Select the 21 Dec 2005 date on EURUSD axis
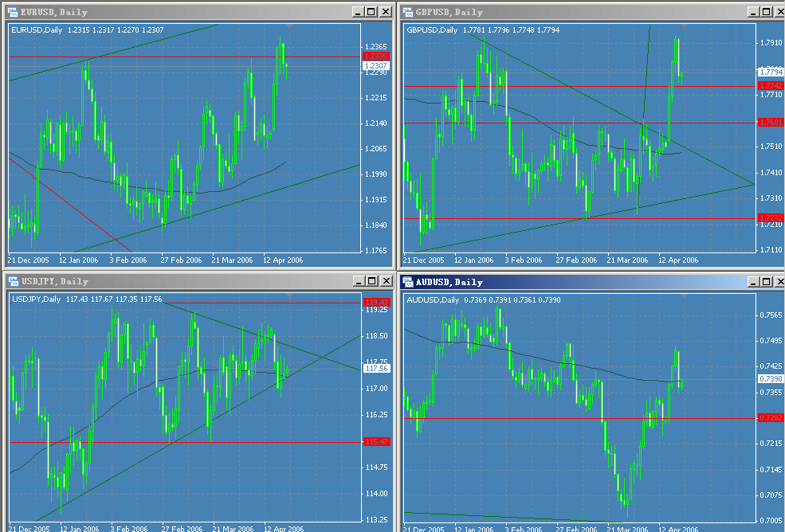Screen dimensions: 785x532 click(x=28, y=260)
